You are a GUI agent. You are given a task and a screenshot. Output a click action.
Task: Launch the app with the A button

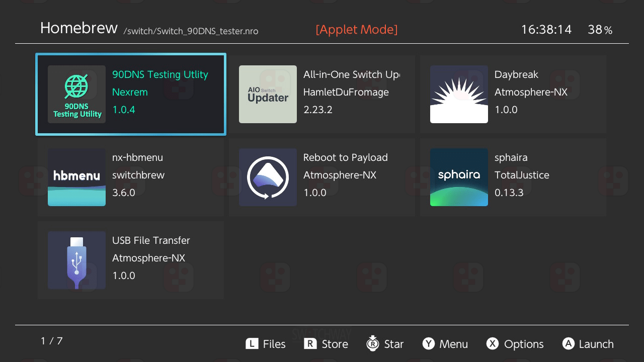pyautogui.click(x=568, y=343)
